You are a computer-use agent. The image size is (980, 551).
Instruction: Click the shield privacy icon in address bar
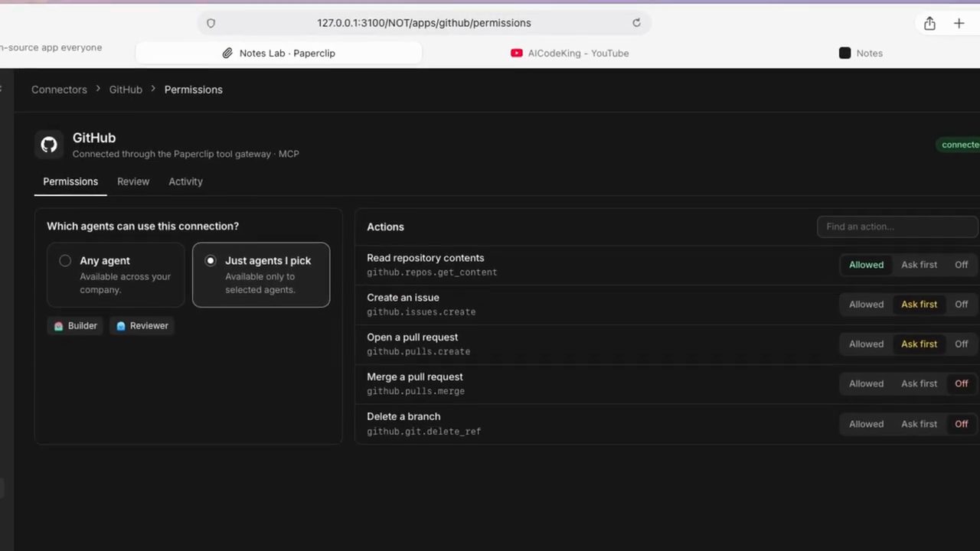coord(211,23)
